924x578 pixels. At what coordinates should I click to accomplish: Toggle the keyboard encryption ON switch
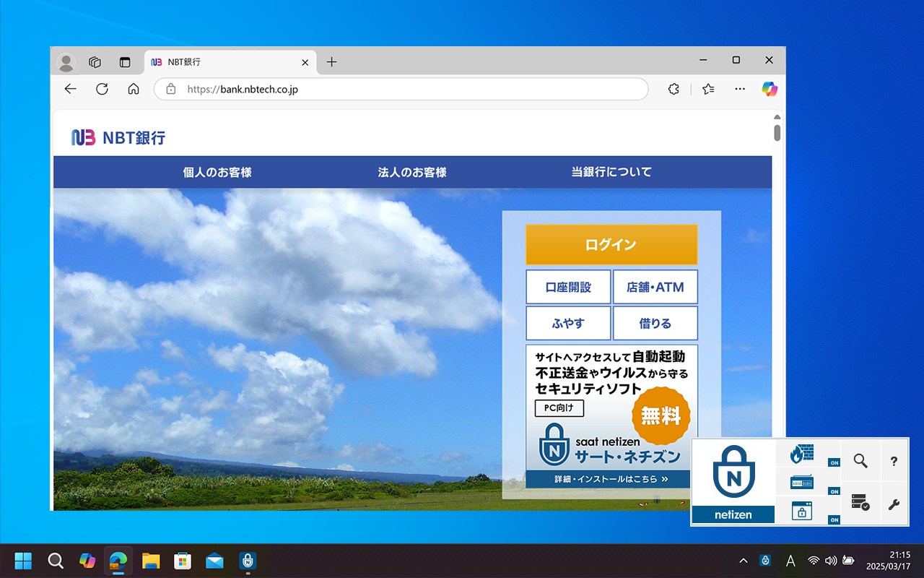pos(834,491)
